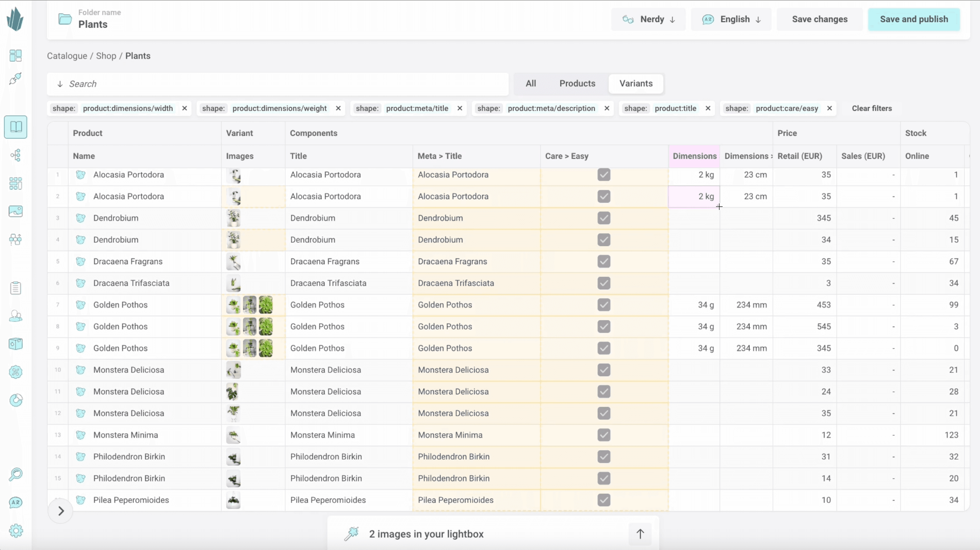980x550 pixels.
Task: Switch to the All tab
Action: (x=531, y=84)
